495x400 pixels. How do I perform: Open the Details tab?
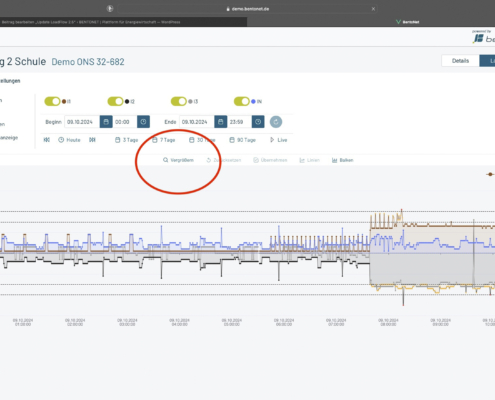pyautogui.click(x=460, y=61)
